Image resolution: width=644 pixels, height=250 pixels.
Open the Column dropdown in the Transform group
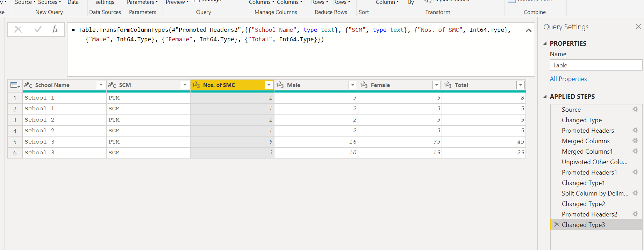click(x=387, y=2)
